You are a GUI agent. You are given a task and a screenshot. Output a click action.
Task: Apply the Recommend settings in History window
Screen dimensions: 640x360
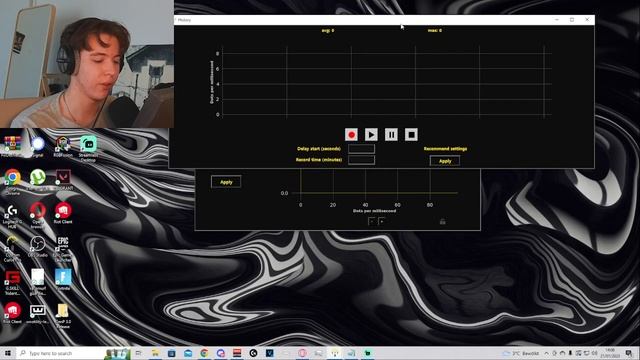pos(445,161)
